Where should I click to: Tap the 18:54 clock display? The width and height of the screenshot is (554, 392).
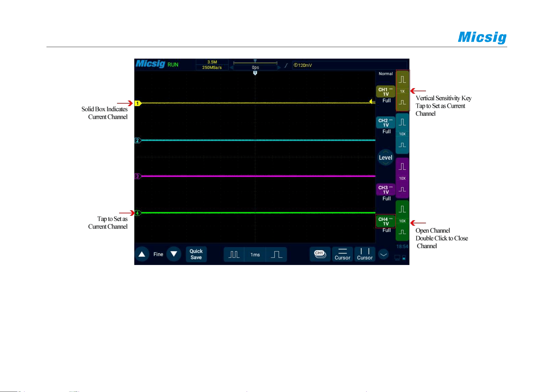click(402, 246)
